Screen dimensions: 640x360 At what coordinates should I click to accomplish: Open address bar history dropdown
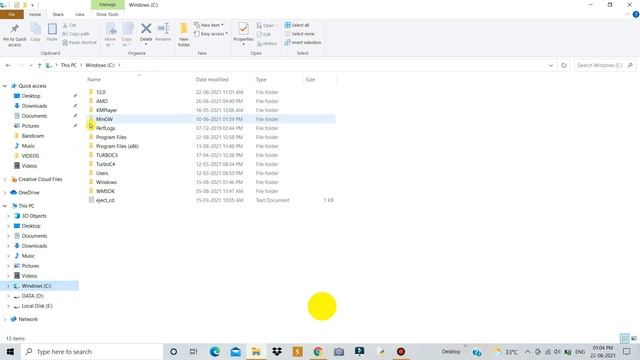pyautogui.click(x=551, y=65)
